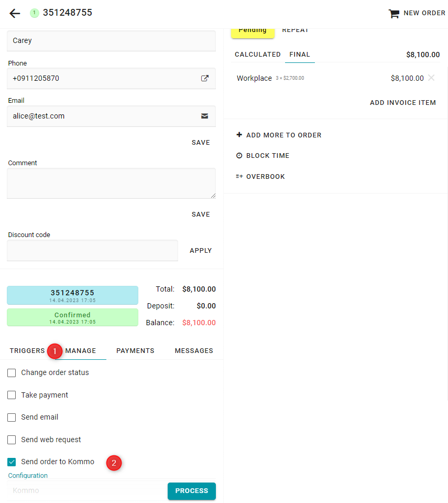Select the Calculated invoice tab
Screen dimensions: 448x503
[257, 55]
